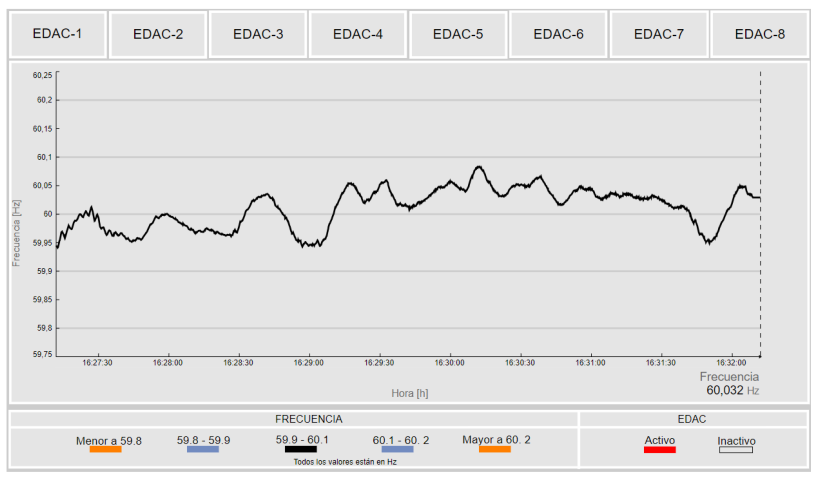Click the black '59.9 - 60.1' swatch
Viewport: 821px width, 480px height.
click(x=301, y=449)
